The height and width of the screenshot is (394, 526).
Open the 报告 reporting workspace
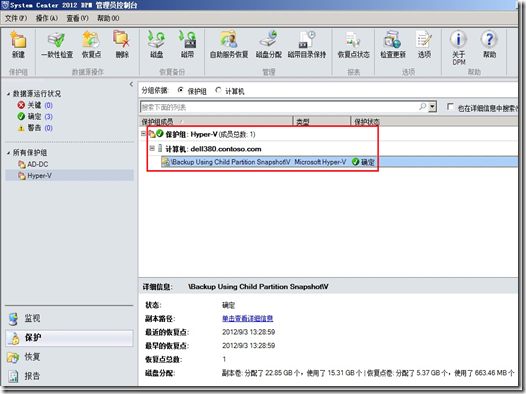(69, 376)
